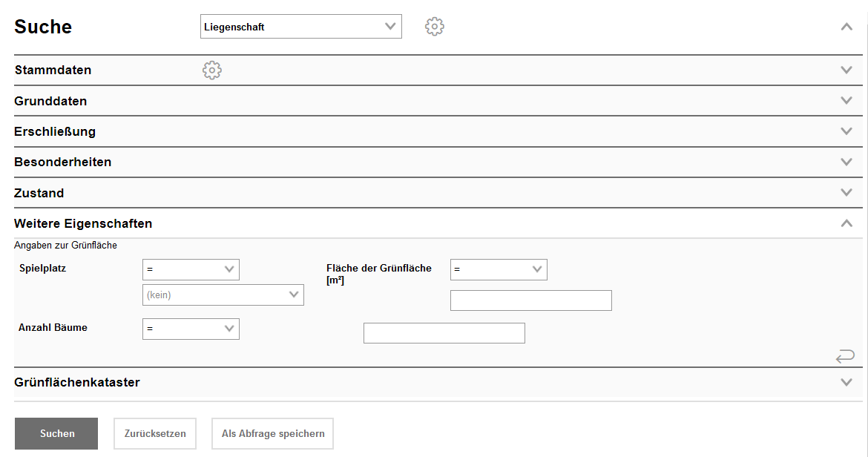Image resolution: width=868 pixels, height=457 pixels.
Task: Click the return arrow icon in Weitere Eigenschaften
Action: [845, 358]
